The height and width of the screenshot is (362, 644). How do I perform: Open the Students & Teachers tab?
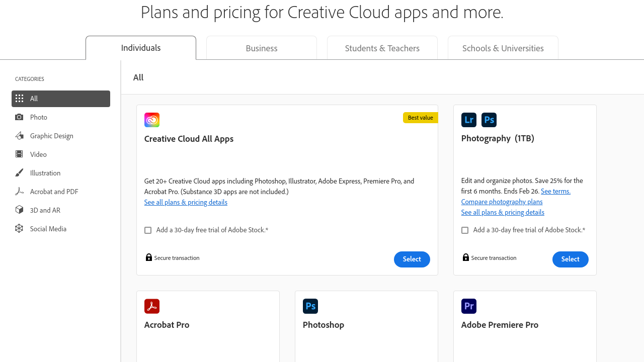pyautogui.click(x=382, y=48)
